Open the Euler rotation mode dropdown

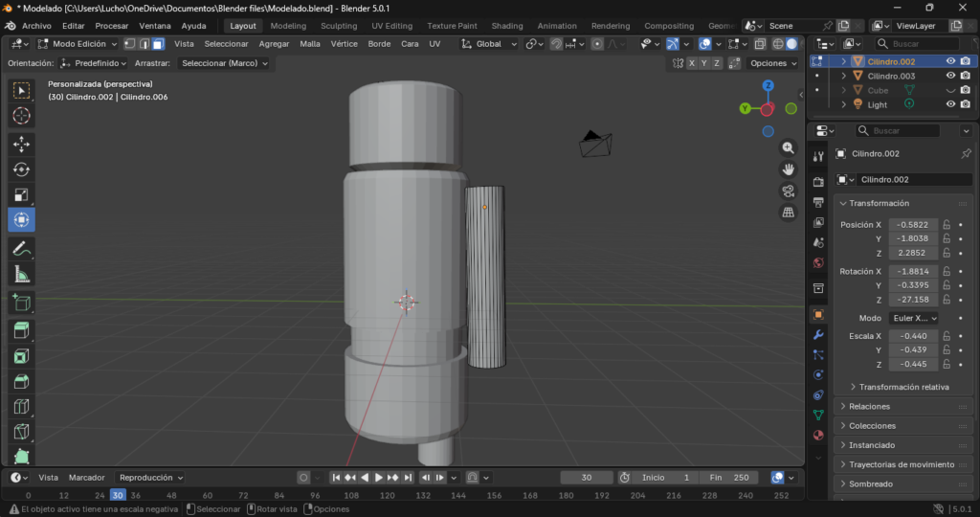coord(913,318)
